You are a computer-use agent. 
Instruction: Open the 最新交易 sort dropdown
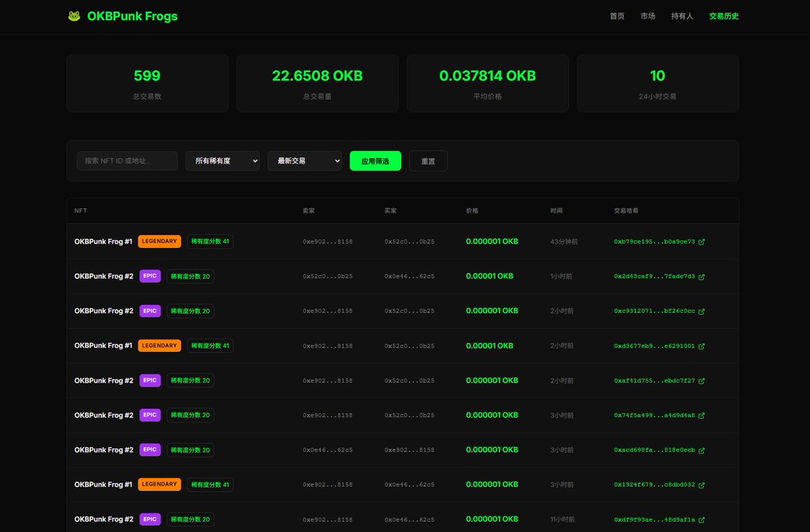click(304, 161)
